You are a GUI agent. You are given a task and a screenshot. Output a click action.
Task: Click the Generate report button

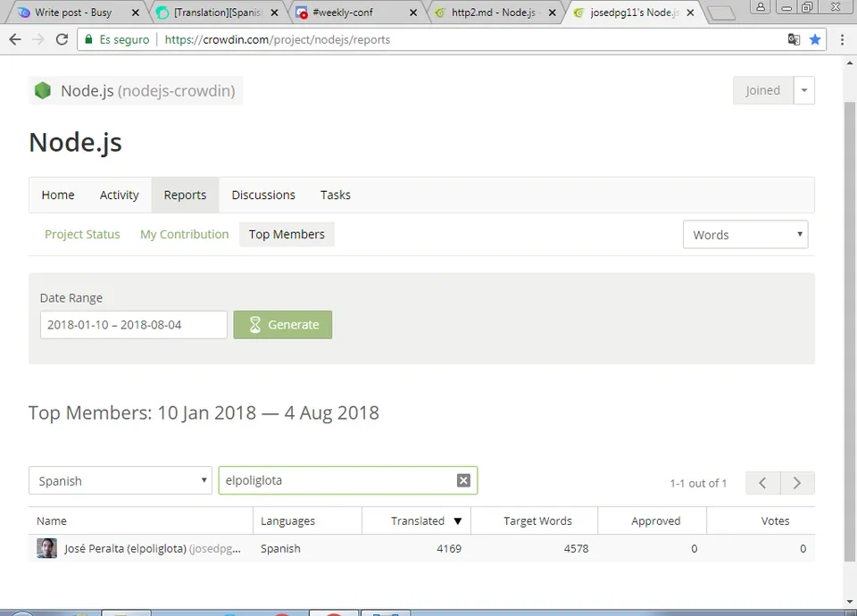283,325
